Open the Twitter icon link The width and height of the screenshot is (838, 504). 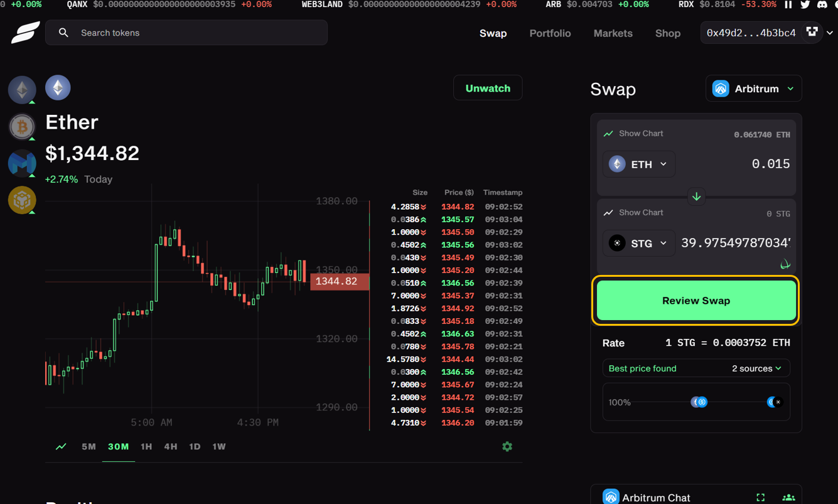click(x=805, y=4)
